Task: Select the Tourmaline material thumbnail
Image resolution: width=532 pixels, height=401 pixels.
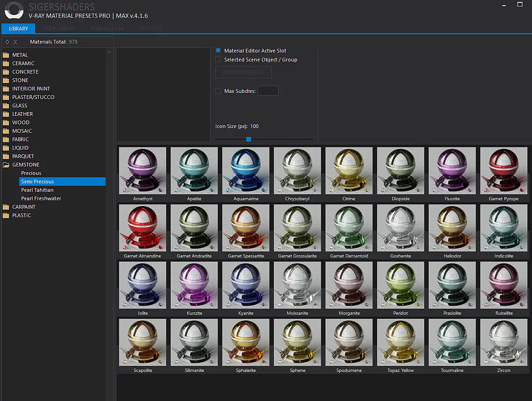Action: [452, 342]
